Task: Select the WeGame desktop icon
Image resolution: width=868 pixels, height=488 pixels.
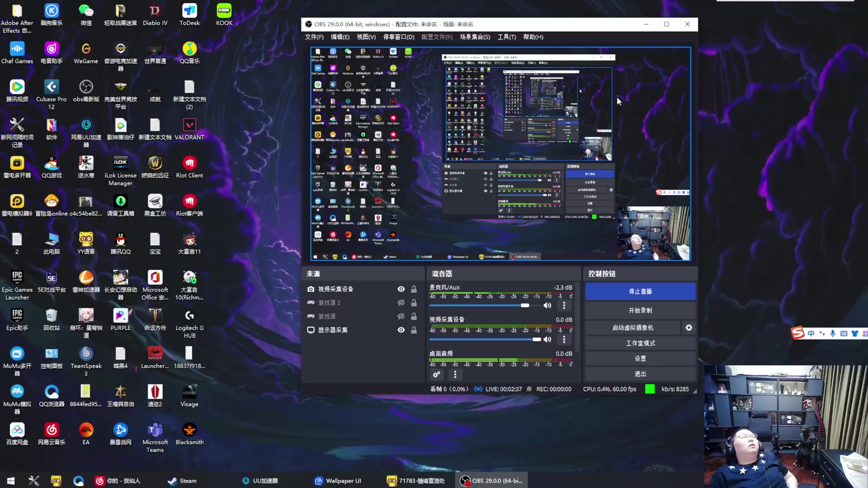Action: 86,53
